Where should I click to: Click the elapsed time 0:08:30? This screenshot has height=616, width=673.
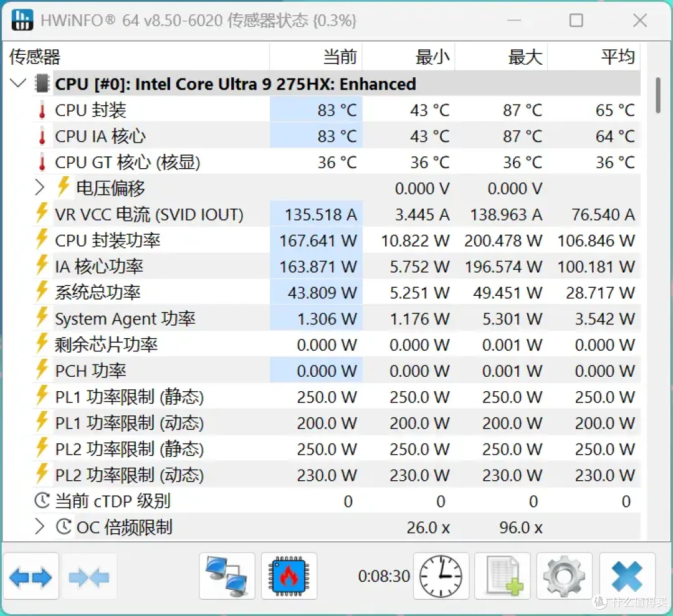pos(384,576)
